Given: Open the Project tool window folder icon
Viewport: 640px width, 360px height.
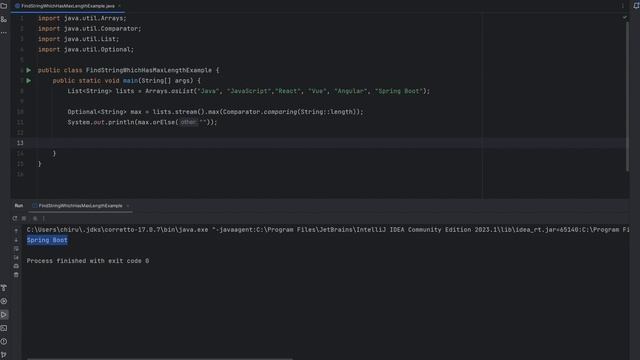Looking at the screenshot, I should 4,6.
